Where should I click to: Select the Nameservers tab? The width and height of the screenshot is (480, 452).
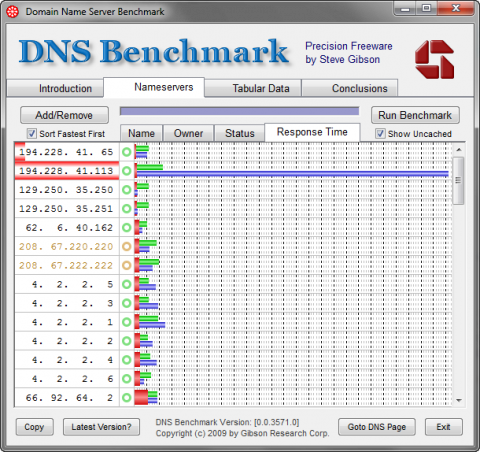[154, 87]
